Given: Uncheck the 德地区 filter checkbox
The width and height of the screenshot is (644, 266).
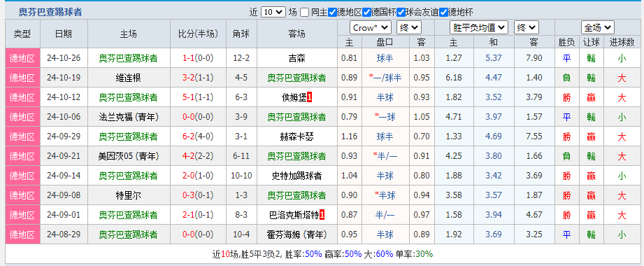Looking at the screenshot, I should tap(332, 13).
